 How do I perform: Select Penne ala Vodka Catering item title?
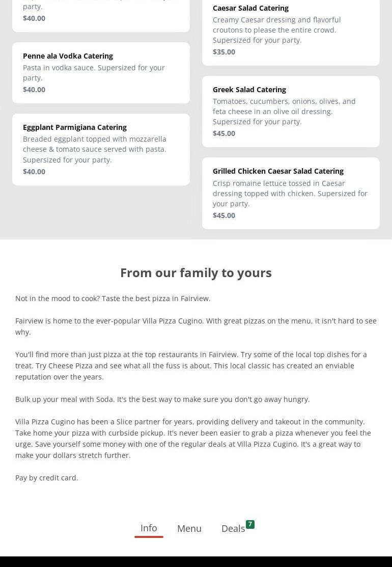(x=68, y=56)
